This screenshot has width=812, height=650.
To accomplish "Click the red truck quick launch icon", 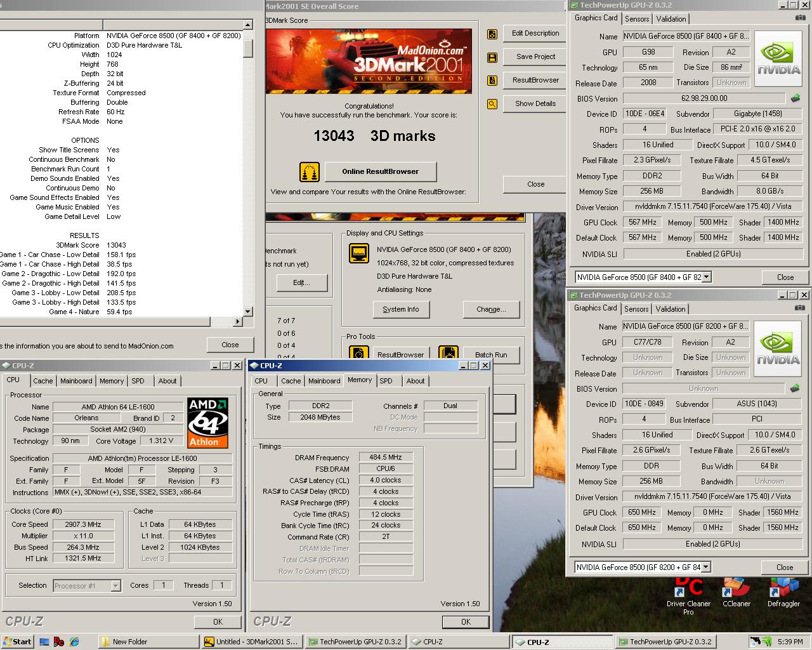I will click(x=59, y=642).
